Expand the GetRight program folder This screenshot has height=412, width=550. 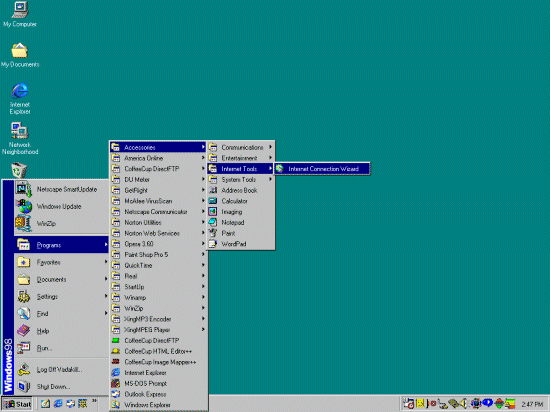click(x=158, y=190)
